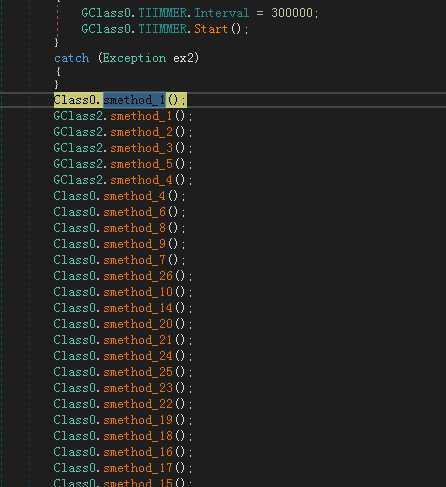Click the Interval property in TIIMMER line

[x=222, y=13]
